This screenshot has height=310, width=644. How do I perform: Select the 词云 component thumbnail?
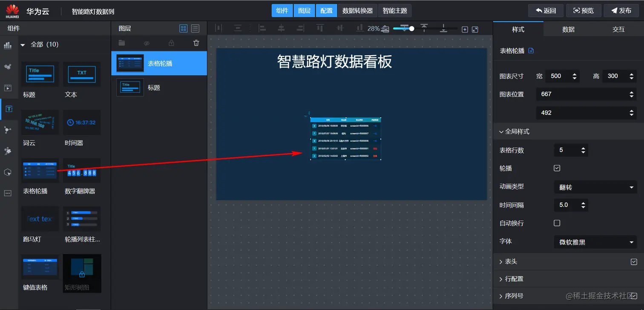tap(40, 122)
